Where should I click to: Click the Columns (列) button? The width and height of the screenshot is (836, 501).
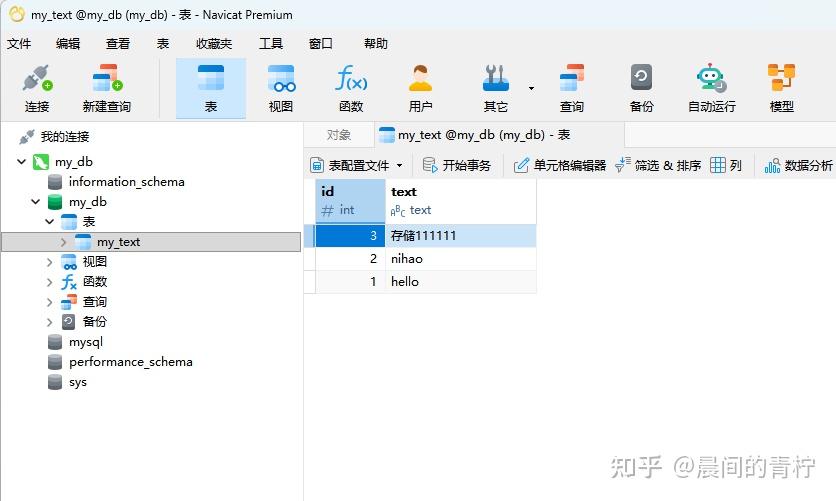tap(726, 166)
